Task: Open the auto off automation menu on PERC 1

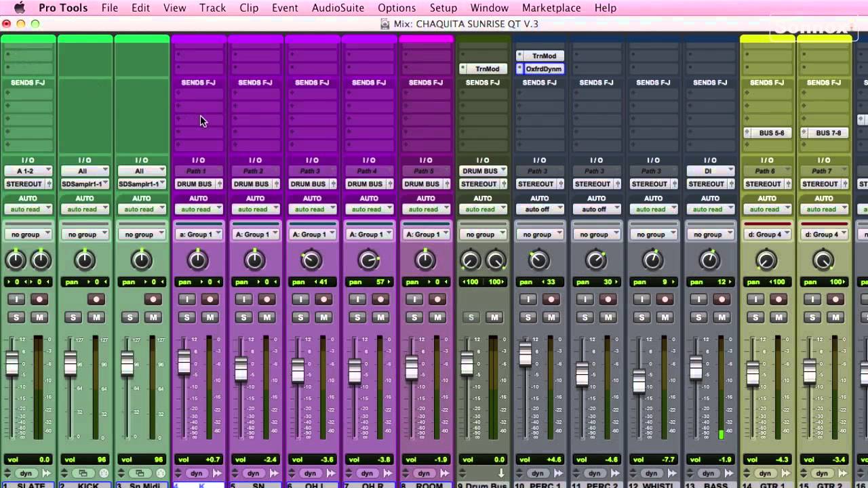Action: tap(540, 209)
